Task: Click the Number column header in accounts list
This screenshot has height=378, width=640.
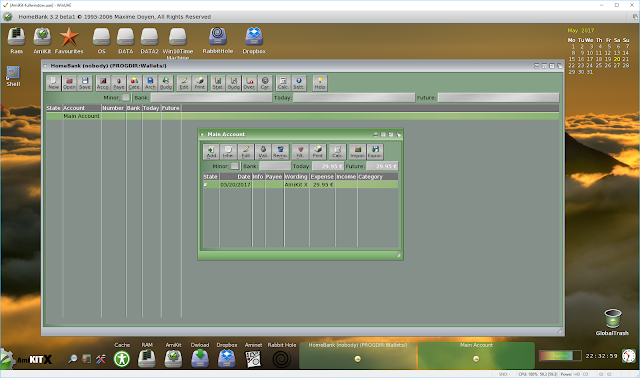Action: (x=113, y=108)
